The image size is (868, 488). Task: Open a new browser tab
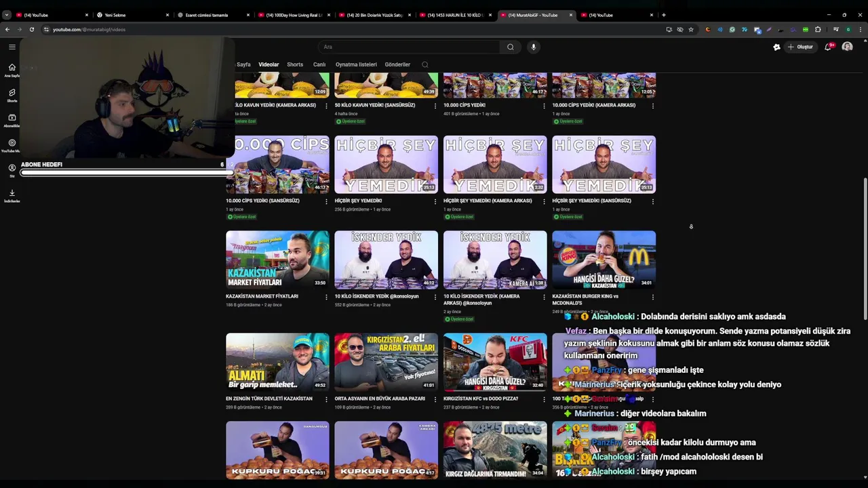pos(664,15)
